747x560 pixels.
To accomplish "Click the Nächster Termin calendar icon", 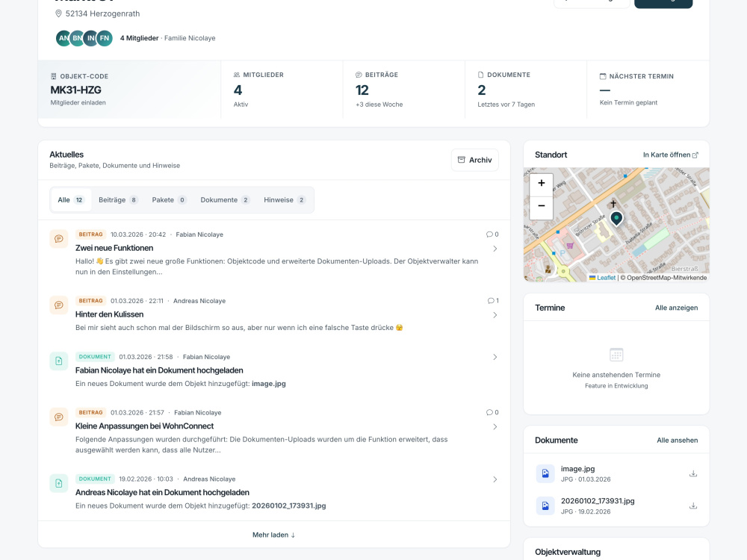I will coord(603,76).
